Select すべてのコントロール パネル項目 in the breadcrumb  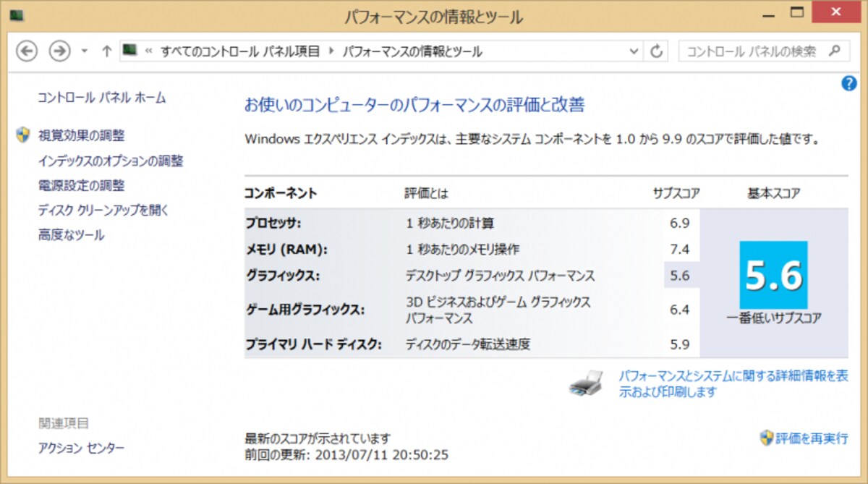240,51
